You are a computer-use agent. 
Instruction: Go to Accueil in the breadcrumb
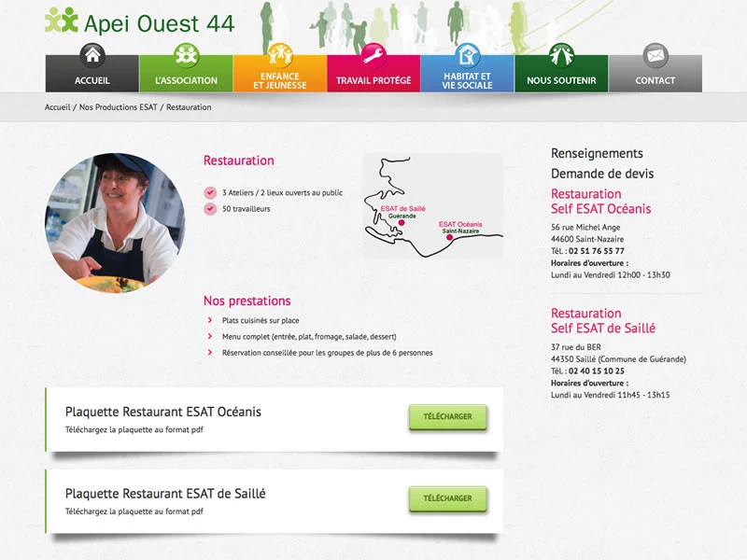58,107
